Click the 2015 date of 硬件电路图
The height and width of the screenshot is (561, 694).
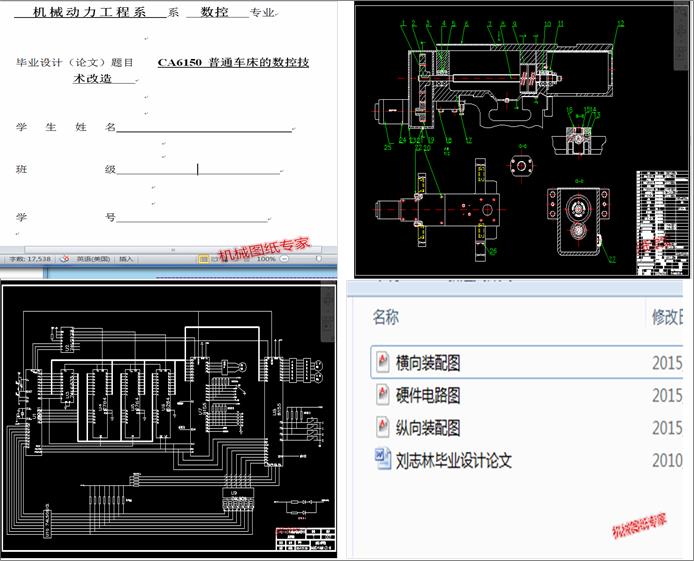667,396
